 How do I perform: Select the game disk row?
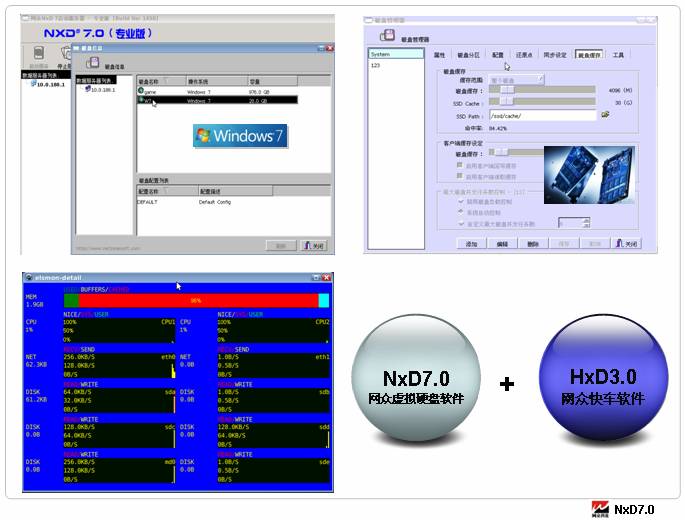(x=217, y=92)
